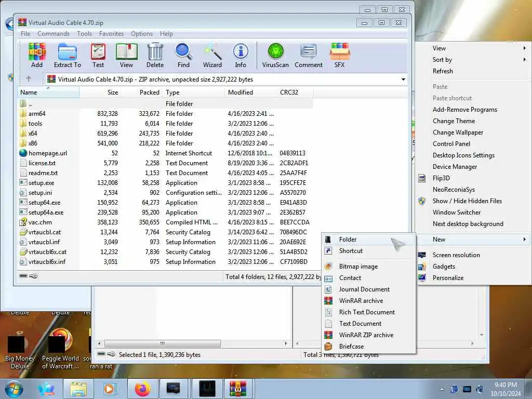Screen dimensions: 532x399
Task: Launch the Wizard wand tool
Action: point(212,55)
